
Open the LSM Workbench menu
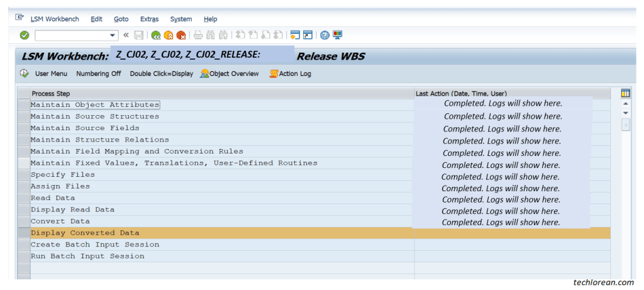click(x=55, y=20)
